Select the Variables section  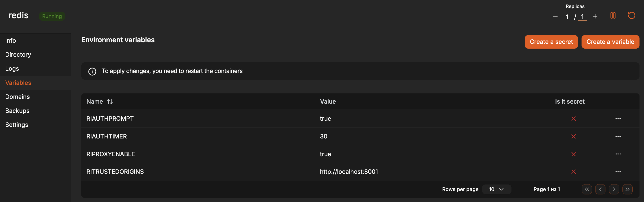point(35,83)
